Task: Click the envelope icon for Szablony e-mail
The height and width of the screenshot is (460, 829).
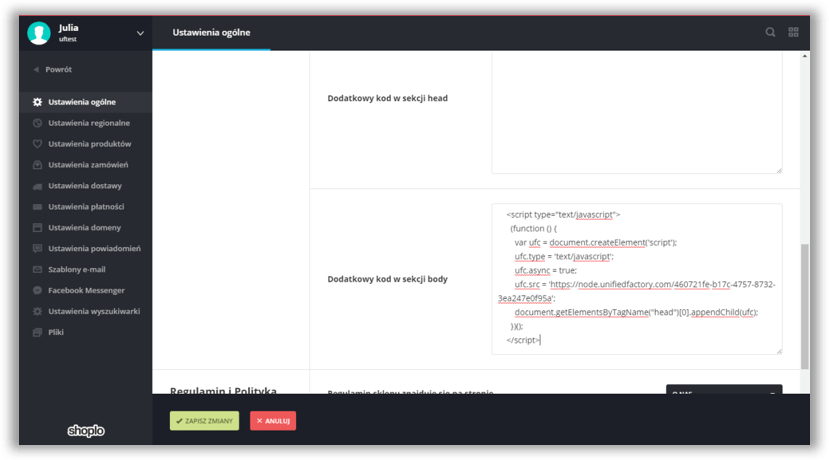Action: (37, 270)
